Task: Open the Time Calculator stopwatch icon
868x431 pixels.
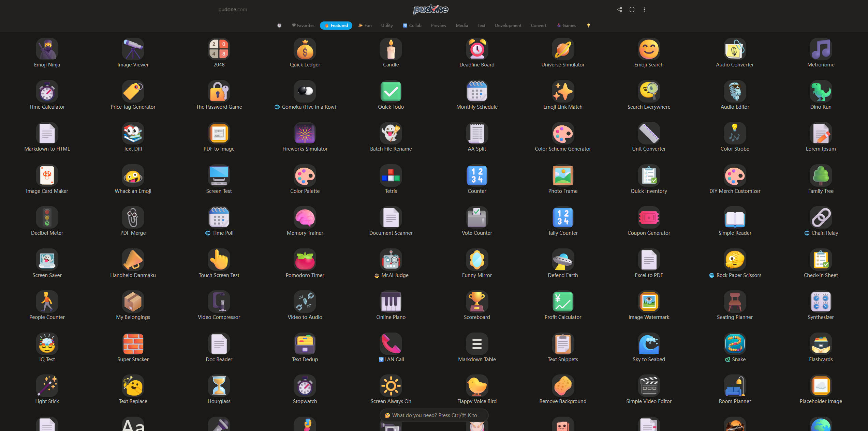Action: pyautogui.click(x=47, y=91)
